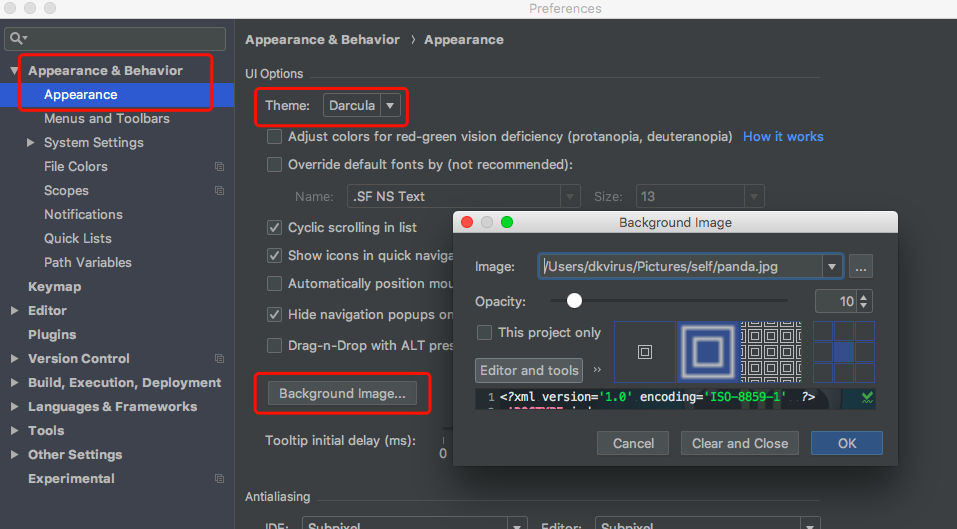
Task: Click the double-chevron next to Editor and tools
Action: click(x=597, y=370)
